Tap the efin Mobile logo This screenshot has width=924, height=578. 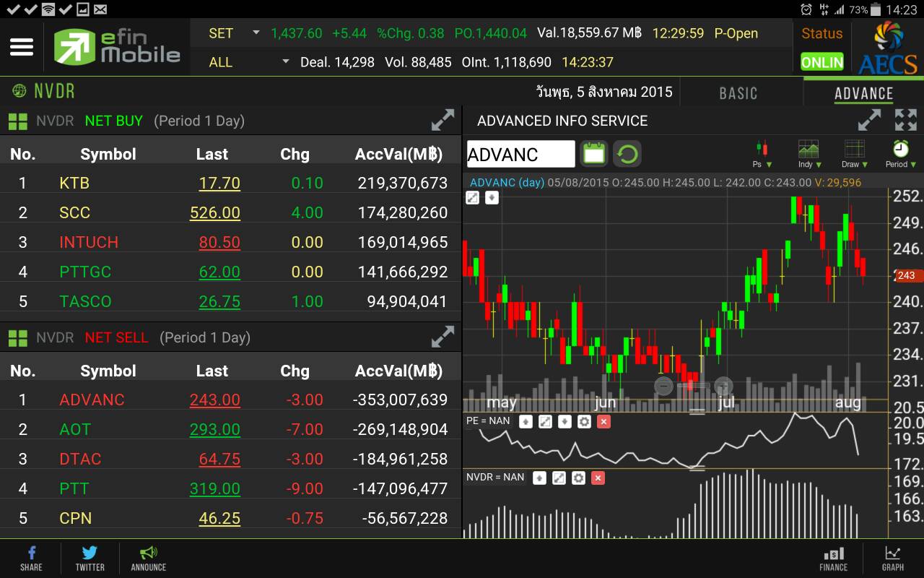pyautogui.click(x=117, y=47)
